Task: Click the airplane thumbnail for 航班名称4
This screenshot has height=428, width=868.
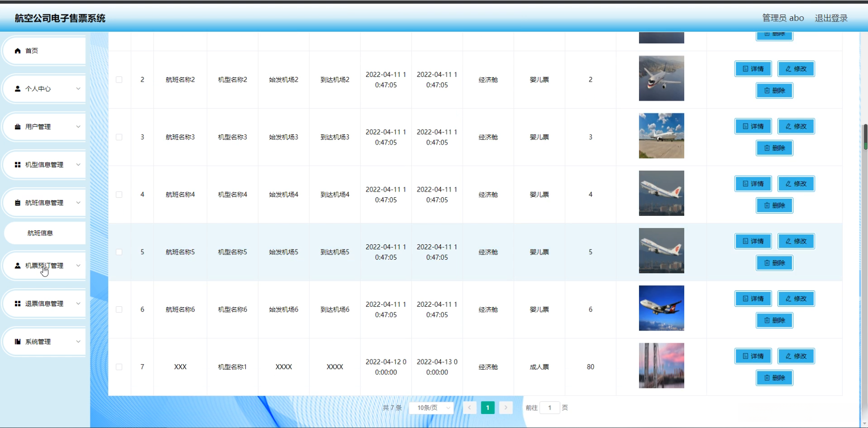Action: pyautogui.click(x=661, y=193)
